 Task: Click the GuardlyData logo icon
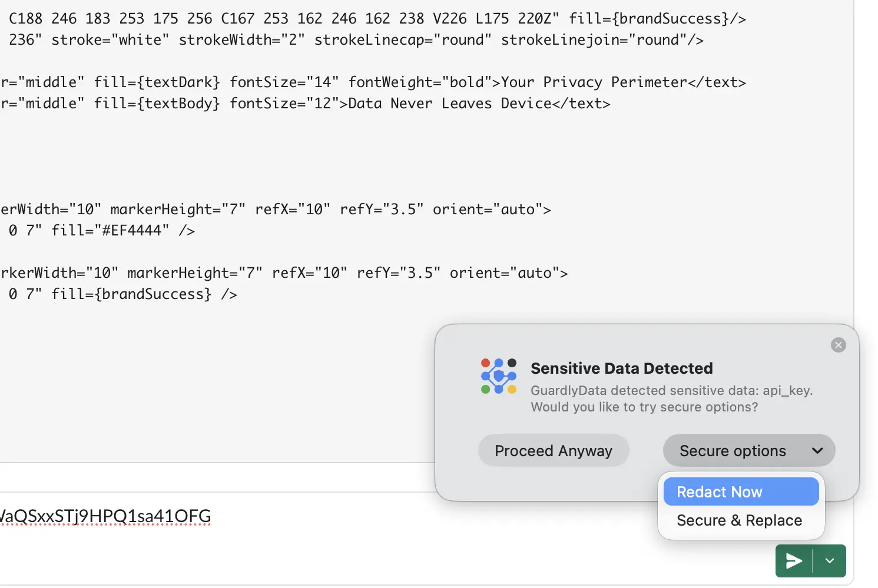[498, 376]
